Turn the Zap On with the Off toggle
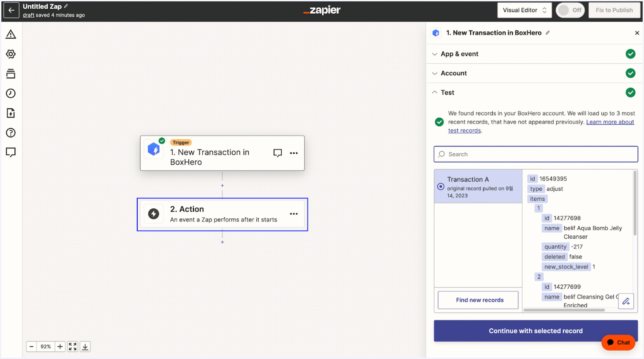Screen dimensions: 644x359 (x=570, y=10)
